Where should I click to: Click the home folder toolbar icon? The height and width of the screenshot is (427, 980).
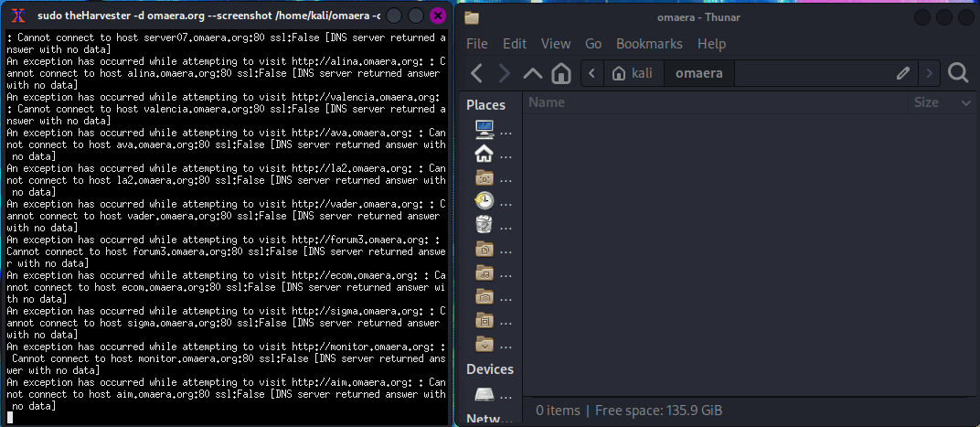point(561,73)
